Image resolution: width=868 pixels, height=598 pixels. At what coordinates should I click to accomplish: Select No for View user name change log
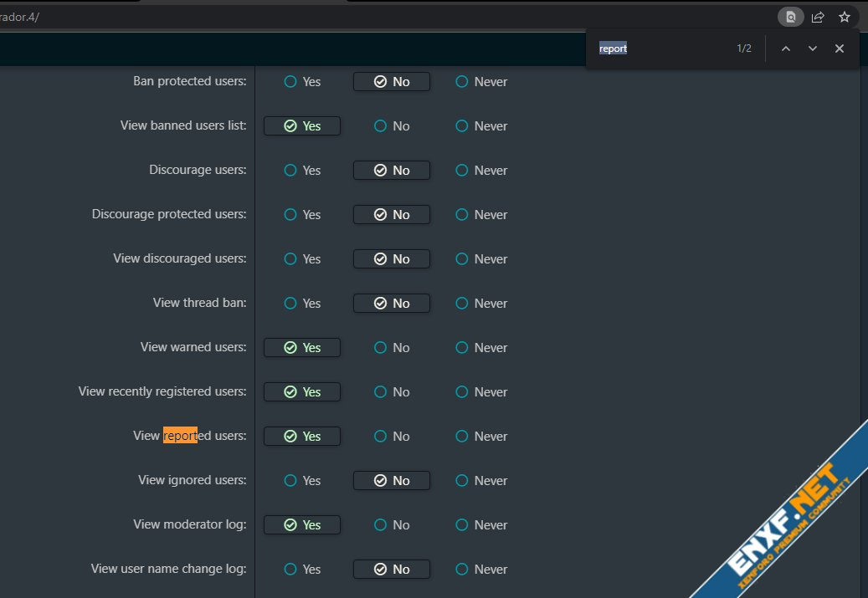coord(392,570)
